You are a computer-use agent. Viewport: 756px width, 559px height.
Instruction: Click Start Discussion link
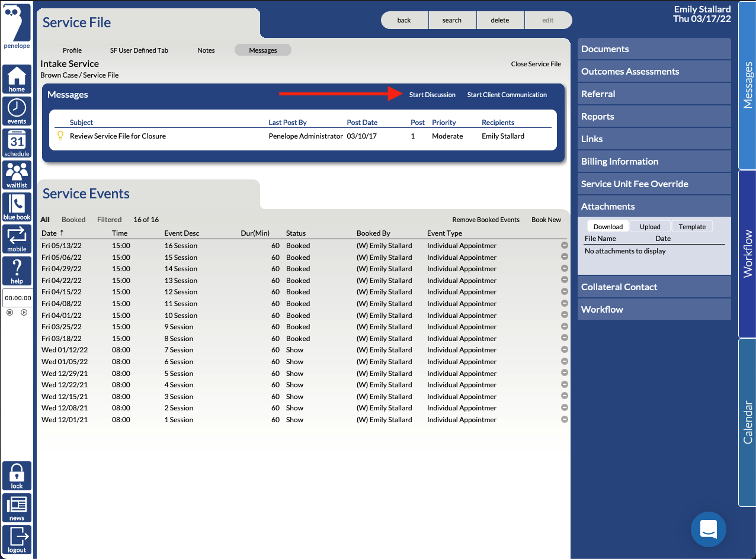click(x=433, y=95)
